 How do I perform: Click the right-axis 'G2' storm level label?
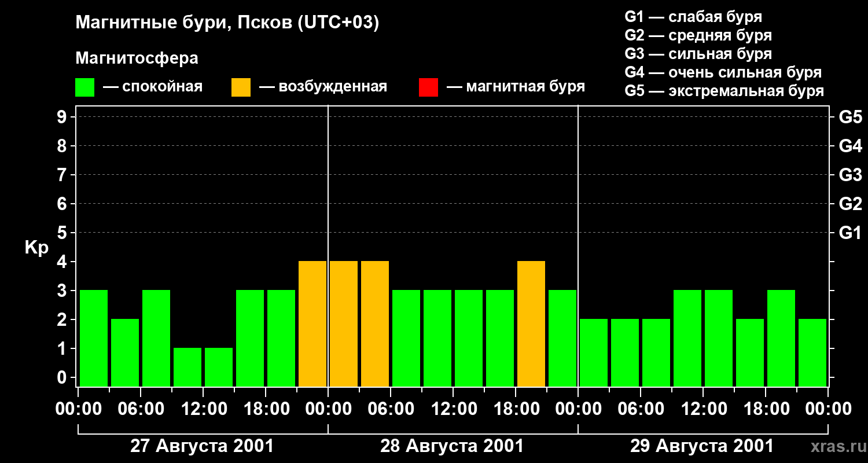pyautogui.click(x=851, y=204)
